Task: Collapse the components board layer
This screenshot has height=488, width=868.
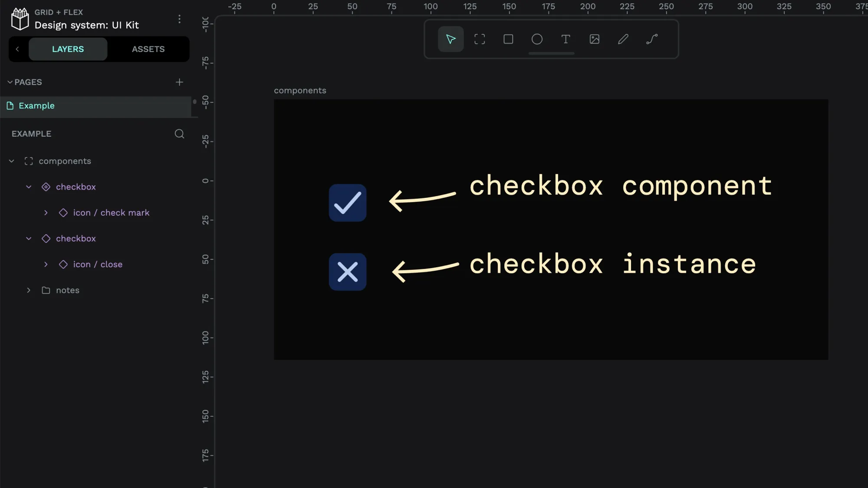Action: (12, 161)
